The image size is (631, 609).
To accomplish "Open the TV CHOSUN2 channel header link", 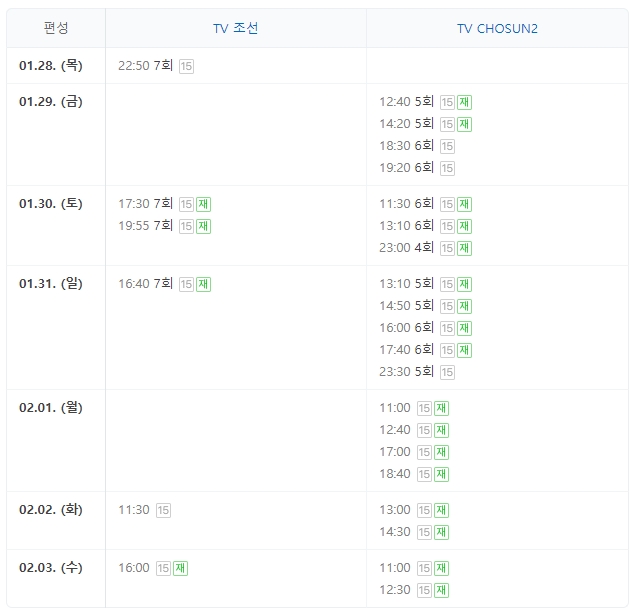I will [x=497, y=29].
